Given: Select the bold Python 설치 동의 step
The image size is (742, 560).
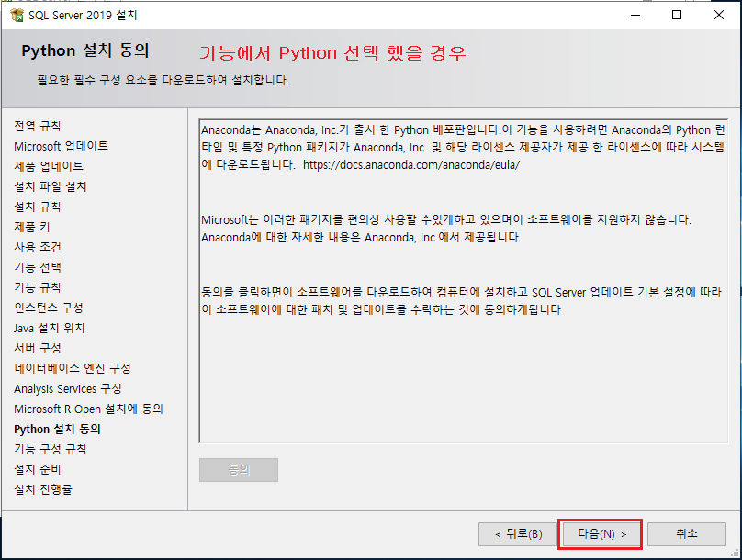Looking at the screenshot, I should click(x=57, y=429).
